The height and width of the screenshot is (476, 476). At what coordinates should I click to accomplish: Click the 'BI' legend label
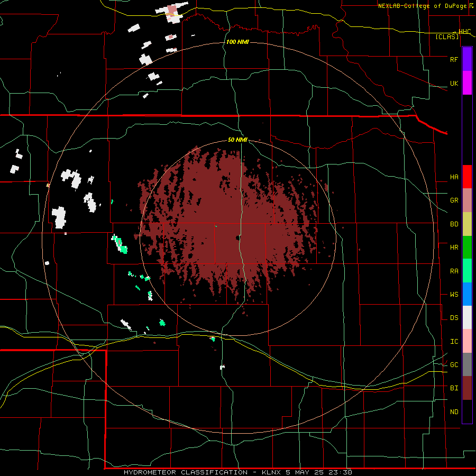pyautogui.click(x=454, y=388)
